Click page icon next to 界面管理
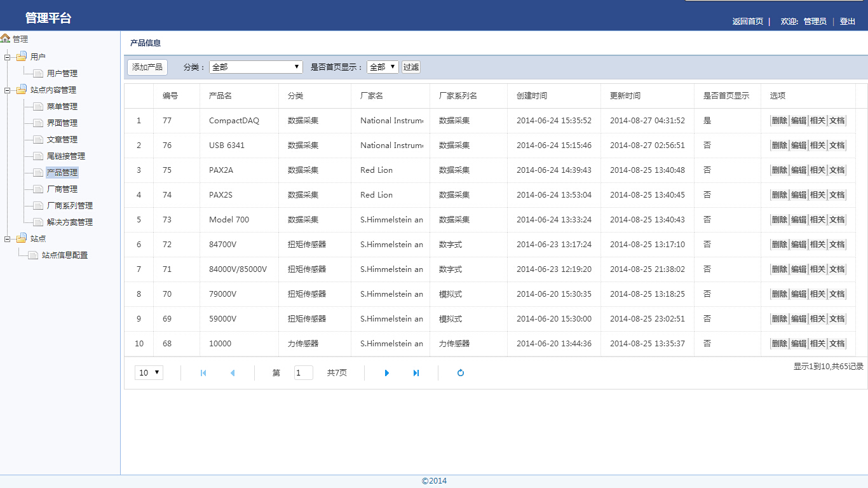Image resolution: width=868 pixels, height=488 pixels. tap(38, 123)
